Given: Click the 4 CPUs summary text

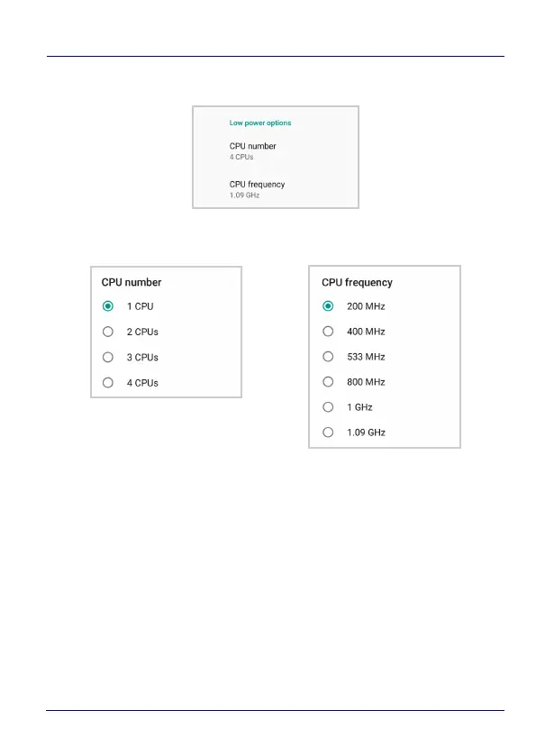Looking at the screenshot, I should pos(241,157).
